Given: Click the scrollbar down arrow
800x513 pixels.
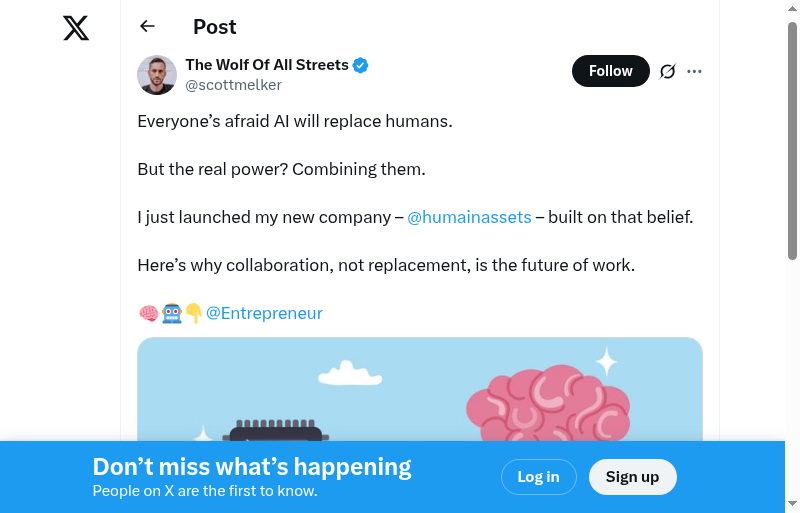Looking at the screenshot, I should pos(792,504).
